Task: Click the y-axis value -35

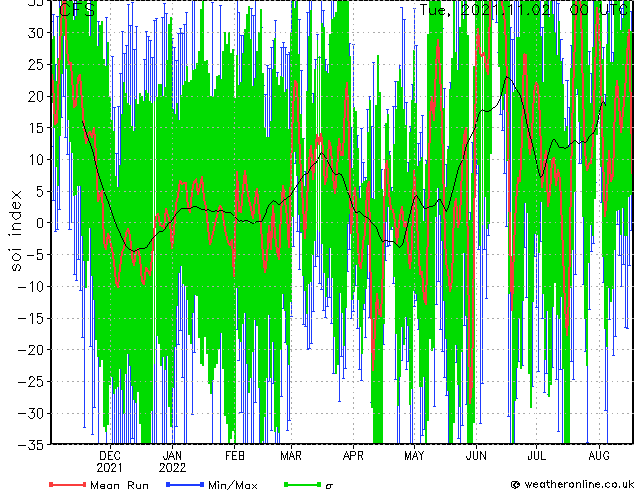Action: coord(30,445)
